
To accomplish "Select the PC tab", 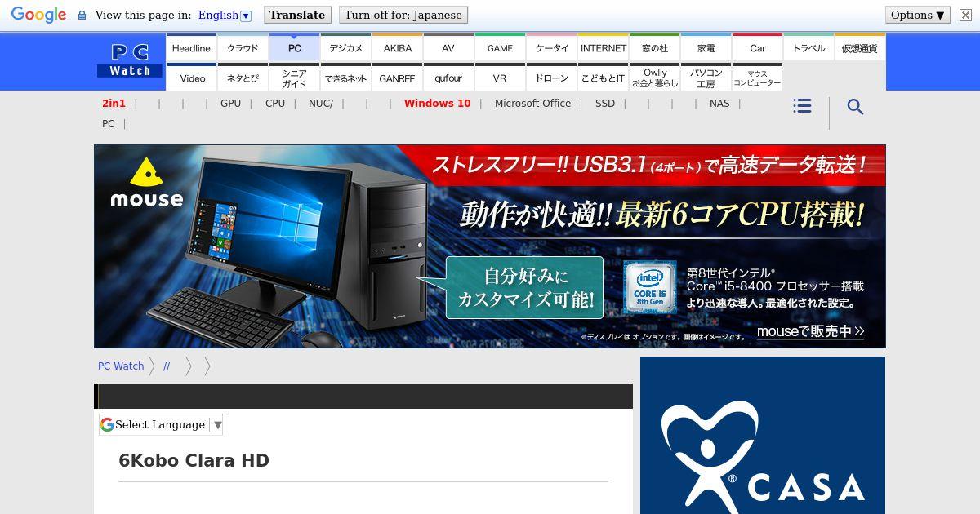I will (x=294, y=47).
